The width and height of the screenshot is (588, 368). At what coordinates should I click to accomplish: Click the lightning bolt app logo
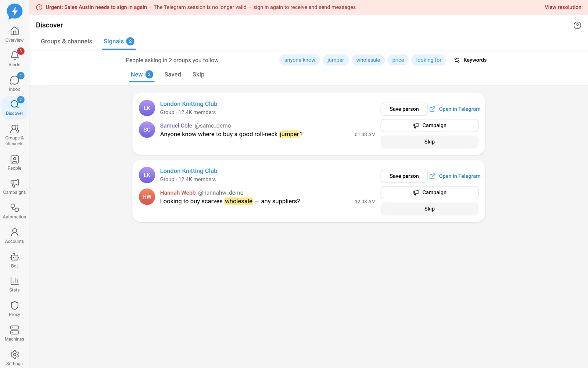[x=15, y=11]
